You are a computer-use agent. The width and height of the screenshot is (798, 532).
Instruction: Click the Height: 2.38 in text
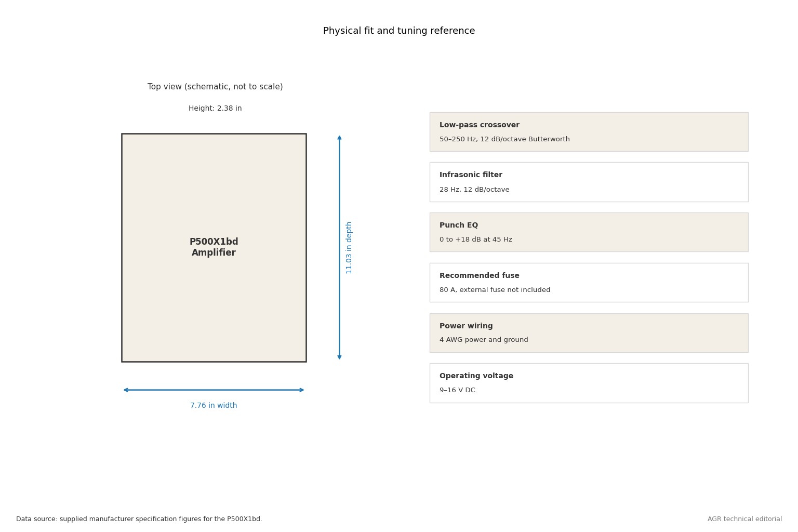click(215, 109)
